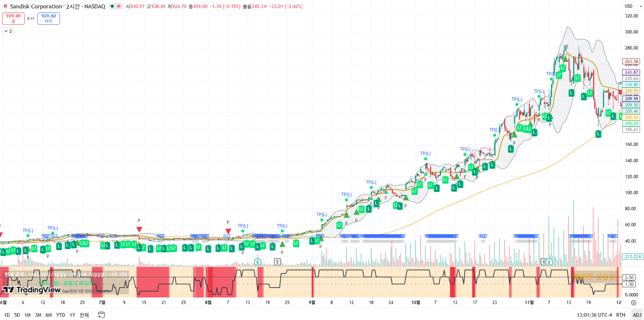Click the 2.50 indicator level label

point(629,277)
